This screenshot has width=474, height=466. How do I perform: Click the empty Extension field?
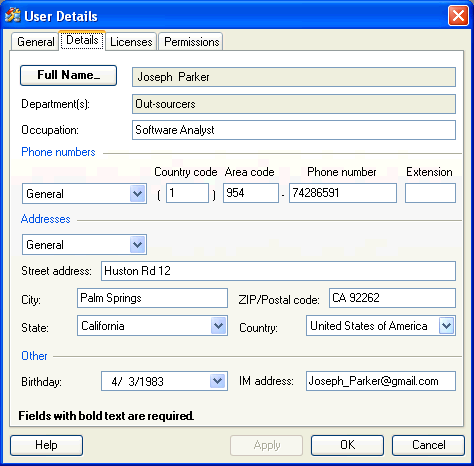(x=430, y=193)
